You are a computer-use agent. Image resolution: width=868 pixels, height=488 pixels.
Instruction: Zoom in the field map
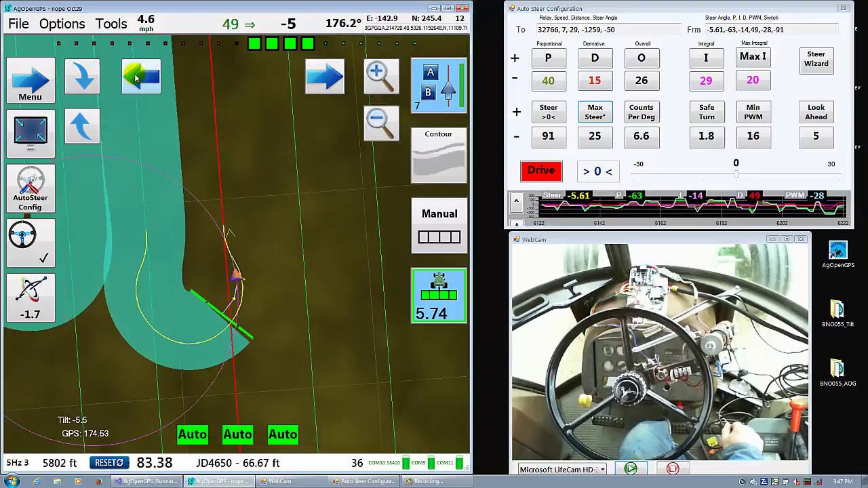coord(381,77)
